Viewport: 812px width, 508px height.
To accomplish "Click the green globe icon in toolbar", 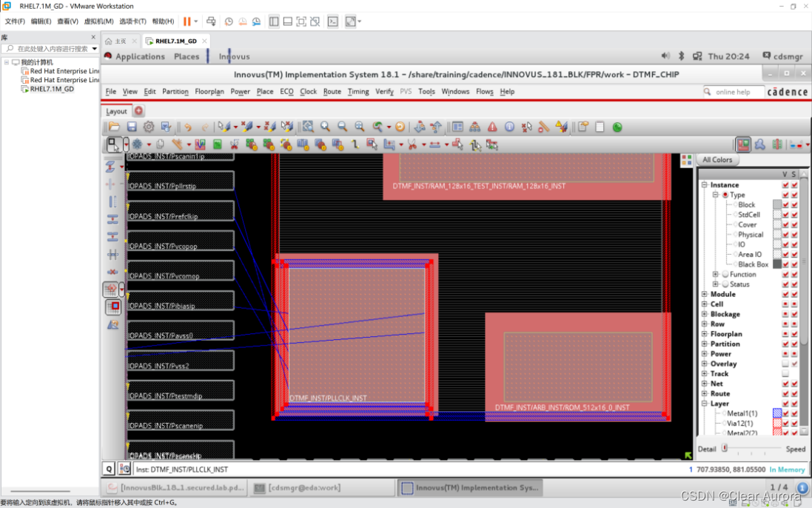I will click(x=617, y=127).
